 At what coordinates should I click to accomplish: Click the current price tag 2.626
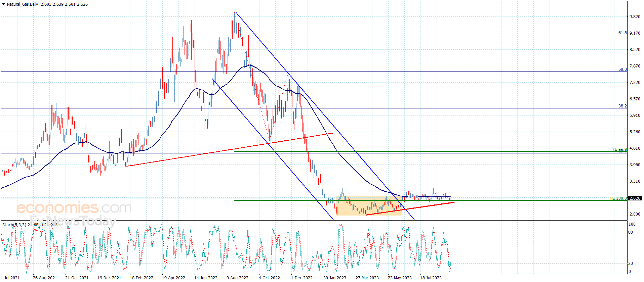pos(635,198)
